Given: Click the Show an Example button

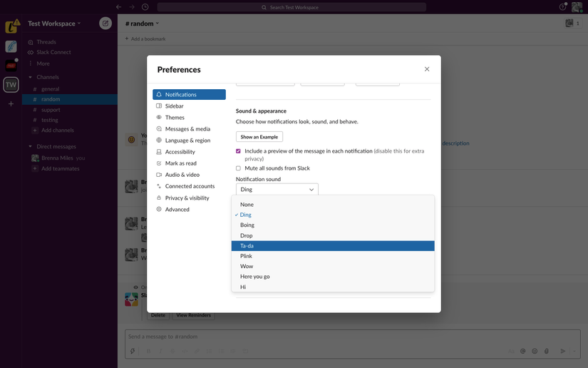Looking at the screenshot, I should point(259,137).
